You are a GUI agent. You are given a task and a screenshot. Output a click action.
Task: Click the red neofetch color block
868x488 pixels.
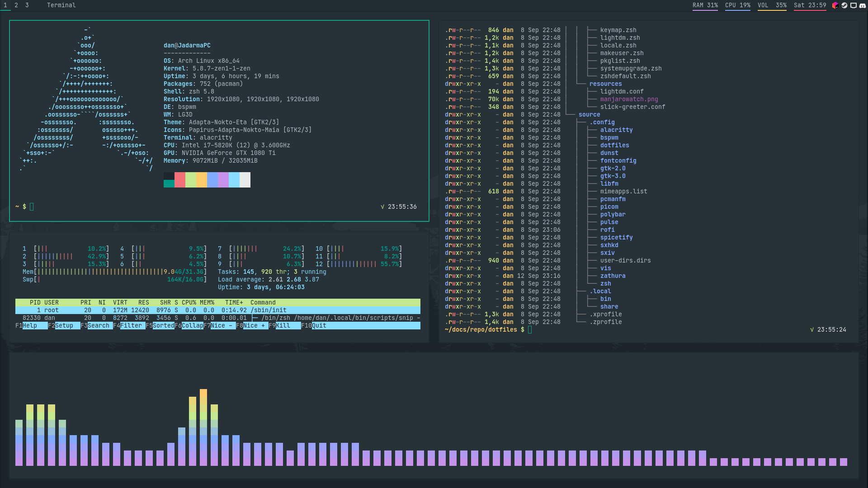click(x=180, y=180)
